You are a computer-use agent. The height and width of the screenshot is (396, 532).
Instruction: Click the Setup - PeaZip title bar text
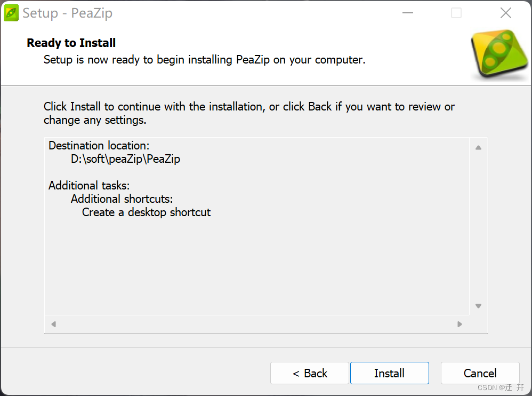point(67,13)
